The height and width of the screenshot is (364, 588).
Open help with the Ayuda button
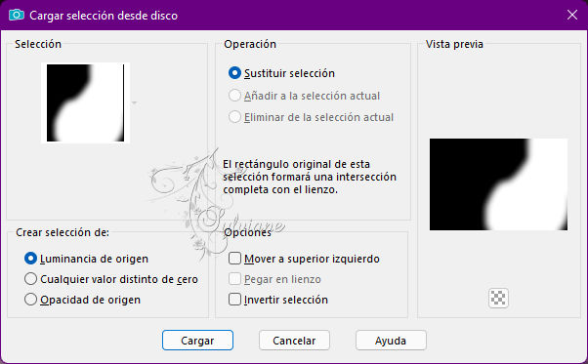391,340
